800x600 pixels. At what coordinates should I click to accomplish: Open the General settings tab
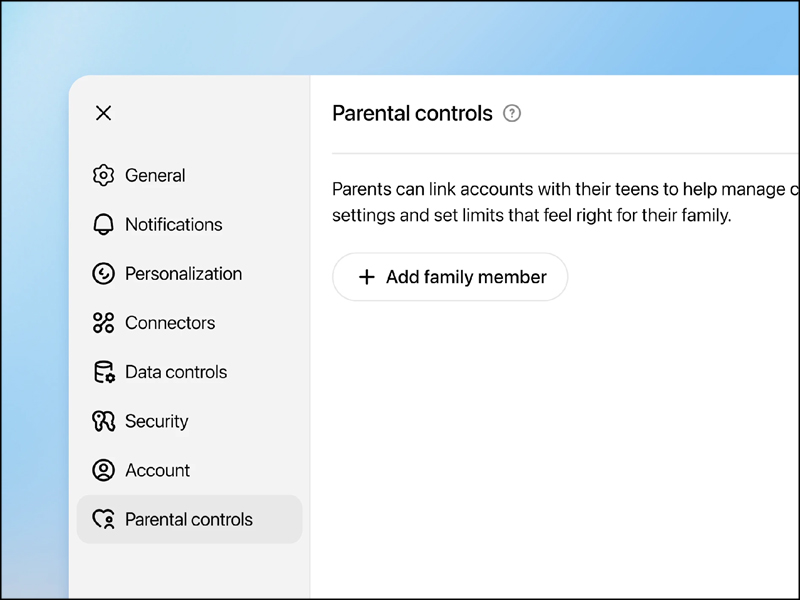(155, 175)
